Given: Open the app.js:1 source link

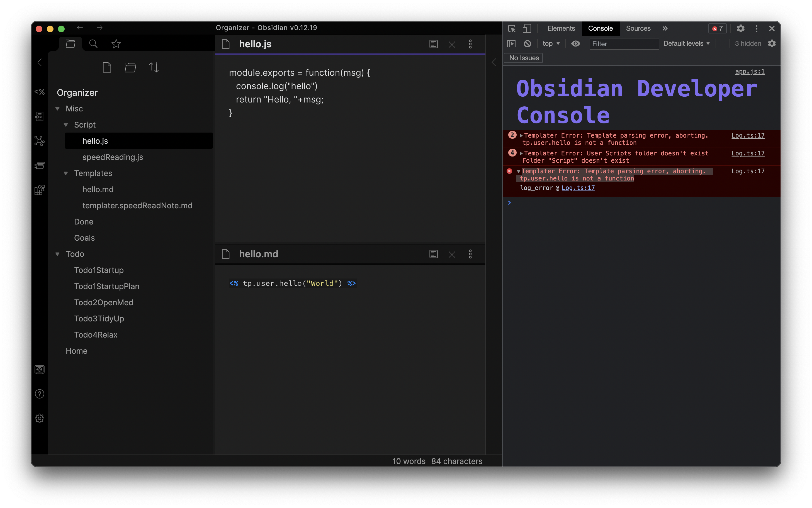Looking at the screenshot, I should [x=750, y=72].
